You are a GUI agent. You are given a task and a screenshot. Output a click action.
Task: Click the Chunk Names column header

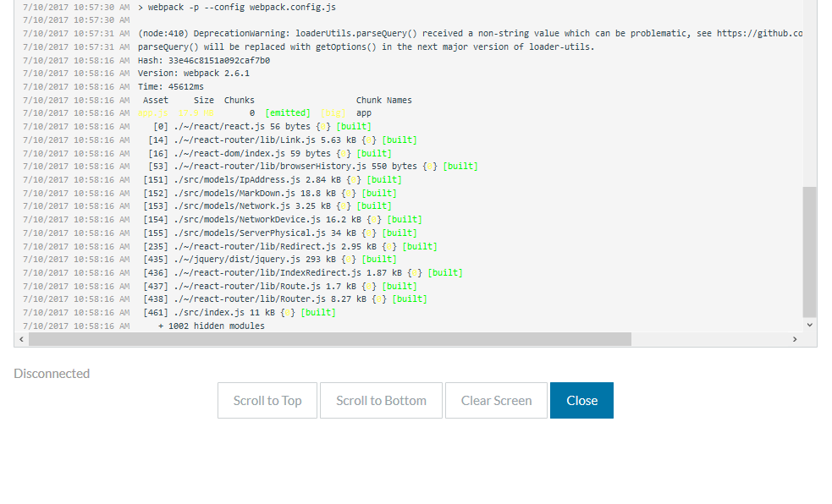pos(384,100)
